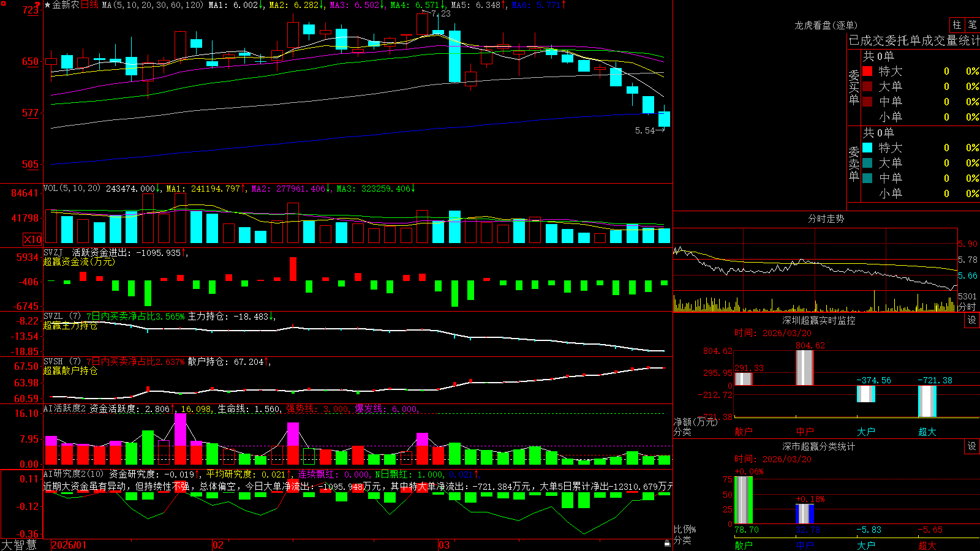Click the latest cyan candlestick near 5.54
The width and height of the screenshot is (980, 551).
[664, 119]
